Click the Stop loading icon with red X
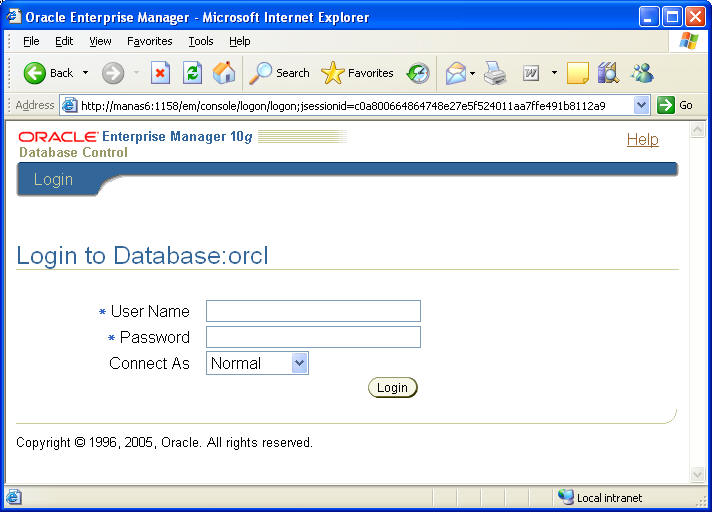Viewport: 712px width, 512px height. pos(160,73)
